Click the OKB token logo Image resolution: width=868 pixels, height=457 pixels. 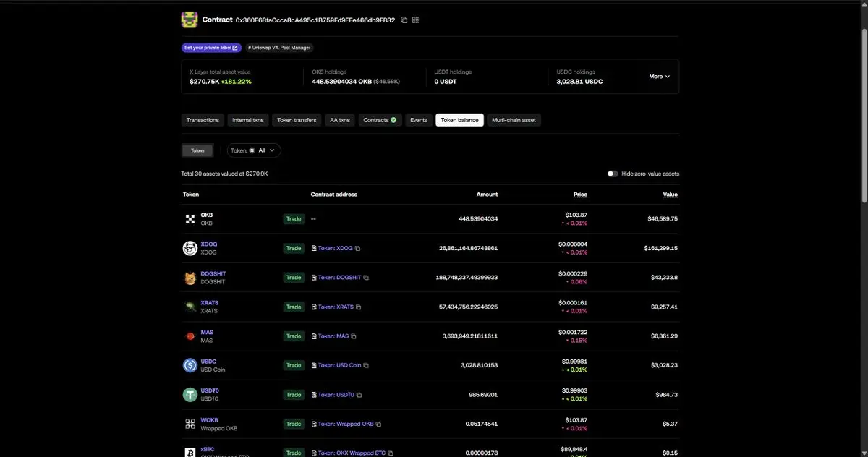tap(190, 219)
